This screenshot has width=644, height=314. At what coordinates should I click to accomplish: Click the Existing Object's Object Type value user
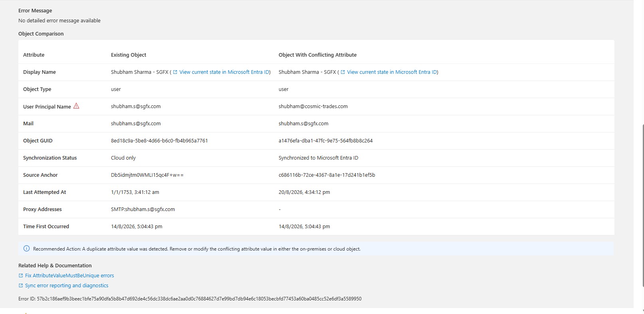116,89
